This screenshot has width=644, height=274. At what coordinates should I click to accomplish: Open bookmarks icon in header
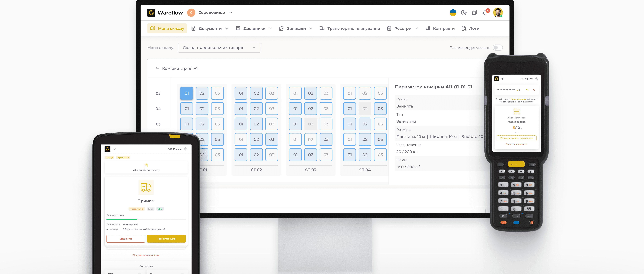click(474, 13)
